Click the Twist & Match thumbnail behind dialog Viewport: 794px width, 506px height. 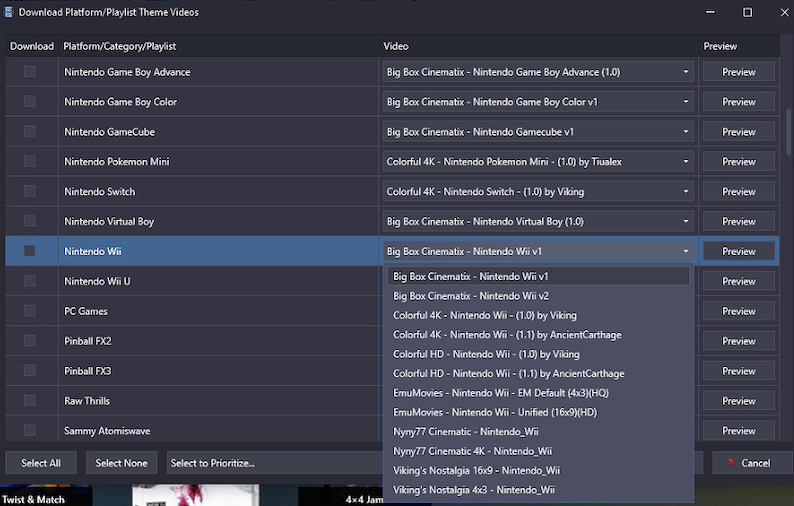pyautogui.click(x=46, y=495)
